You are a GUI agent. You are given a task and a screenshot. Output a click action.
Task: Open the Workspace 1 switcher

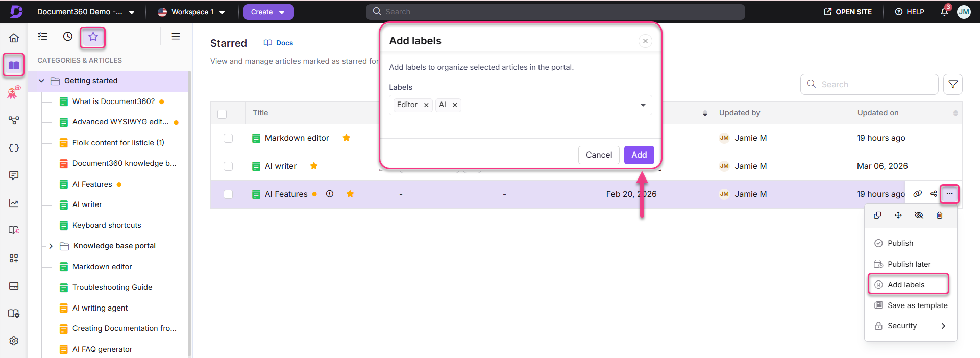click(192, 12)
